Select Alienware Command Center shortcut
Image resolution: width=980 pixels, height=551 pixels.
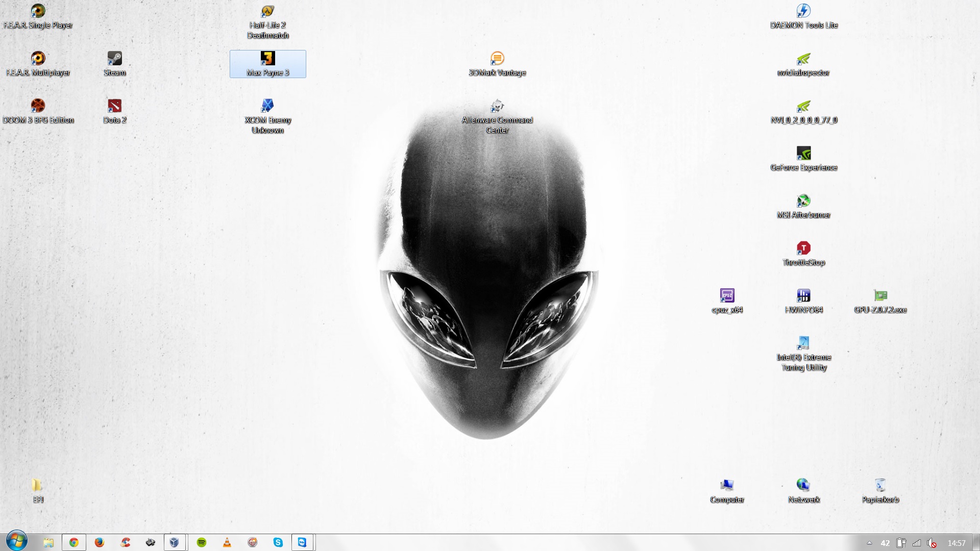[x=498, y=116]
